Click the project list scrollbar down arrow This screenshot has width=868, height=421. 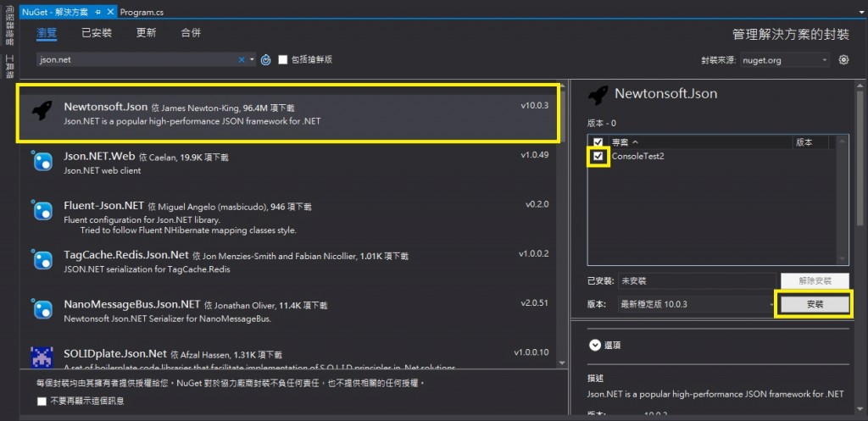coord(843,259)
